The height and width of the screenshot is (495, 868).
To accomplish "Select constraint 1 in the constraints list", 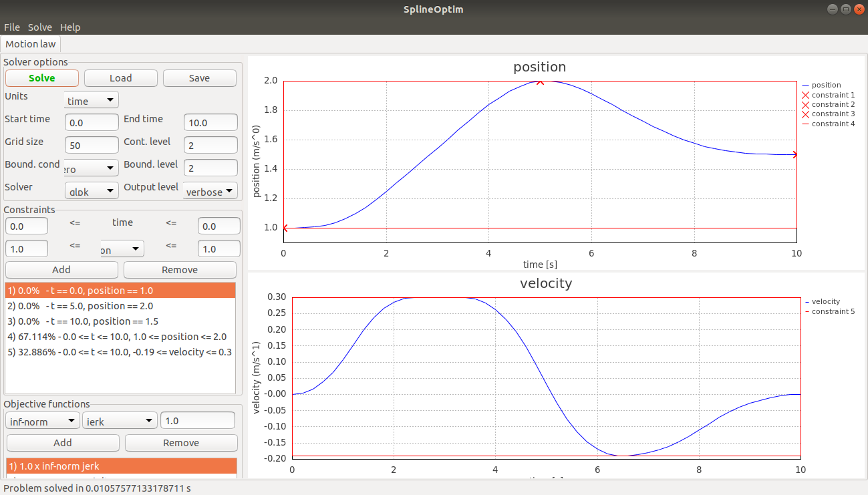I will coord(120,290).
